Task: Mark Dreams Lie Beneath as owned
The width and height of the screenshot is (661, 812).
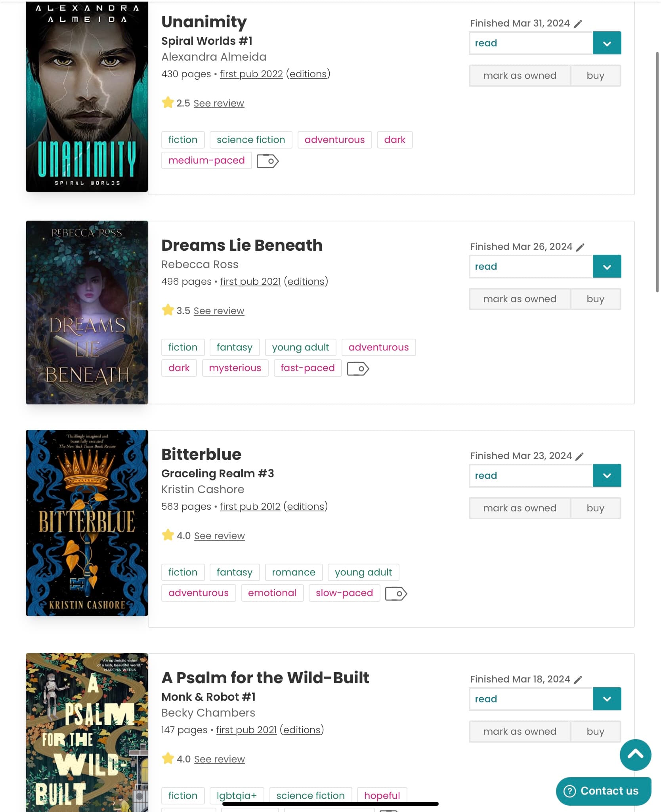Action: tap(520, 299)
